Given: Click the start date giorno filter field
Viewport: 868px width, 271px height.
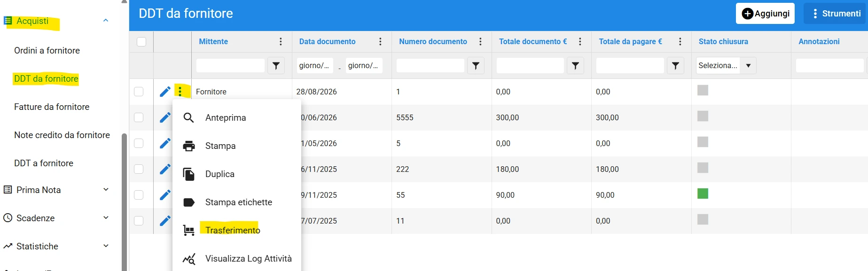Looking at the screenshot, I should (315, 66).
